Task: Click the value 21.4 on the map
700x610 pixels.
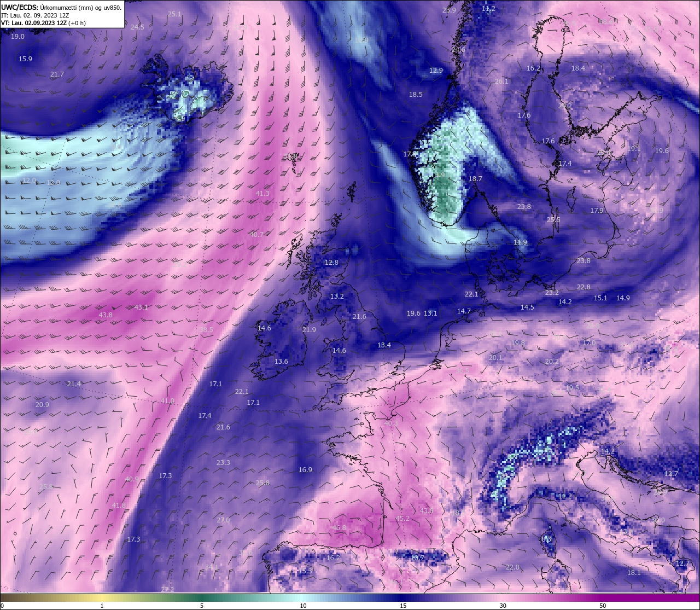Action: [74, 384]
